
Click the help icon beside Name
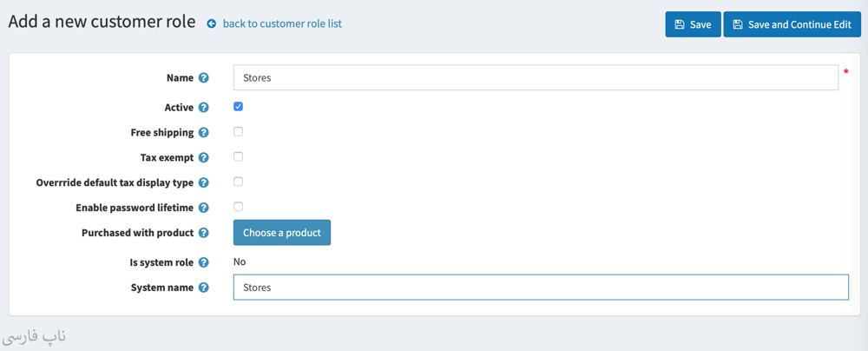pos(204,78)
